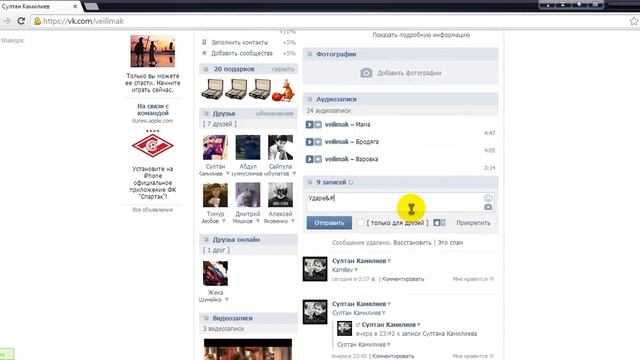Open the sunset game ad image
This screenshot has height=360, width=640.
(153, 51)
